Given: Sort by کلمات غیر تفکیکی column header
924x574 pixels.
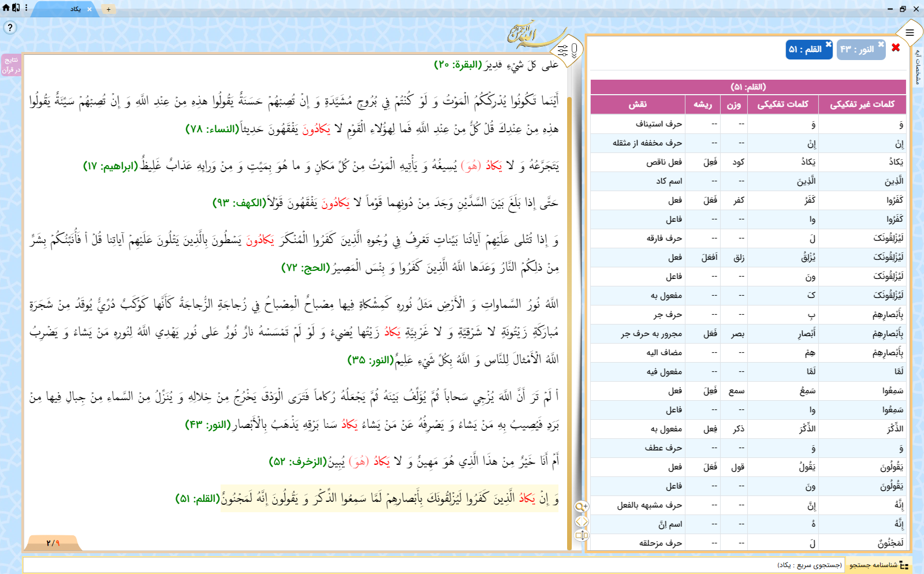Looking at the screenshot, I should (862, 105).
